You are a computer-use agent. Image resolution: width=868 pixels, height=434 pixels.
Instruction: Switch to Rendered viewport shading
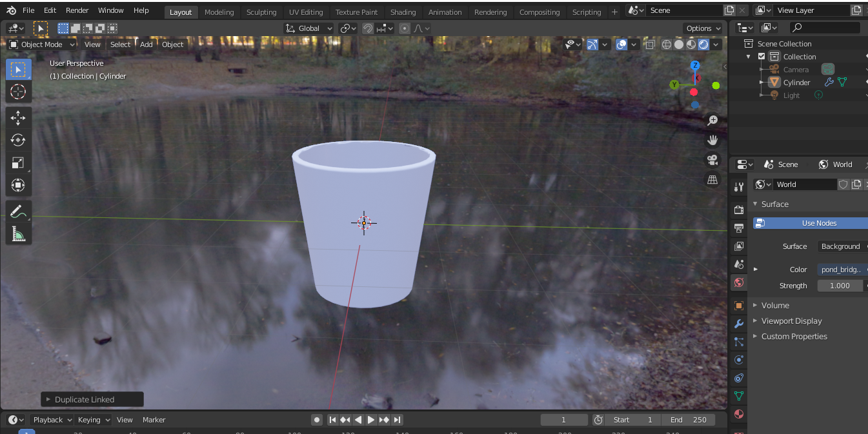(703, 44)
